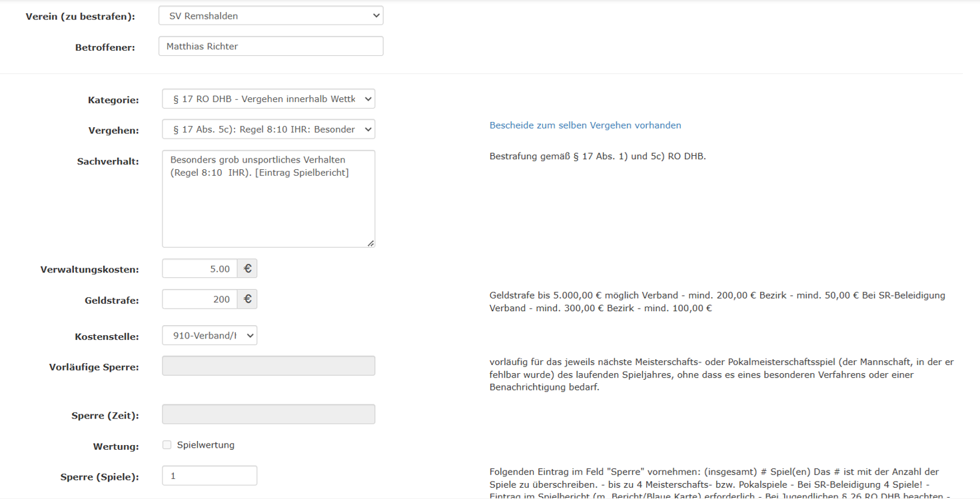The image size is (980, 499).
Task: Click the Wertung field label
Action: (116, 446)
